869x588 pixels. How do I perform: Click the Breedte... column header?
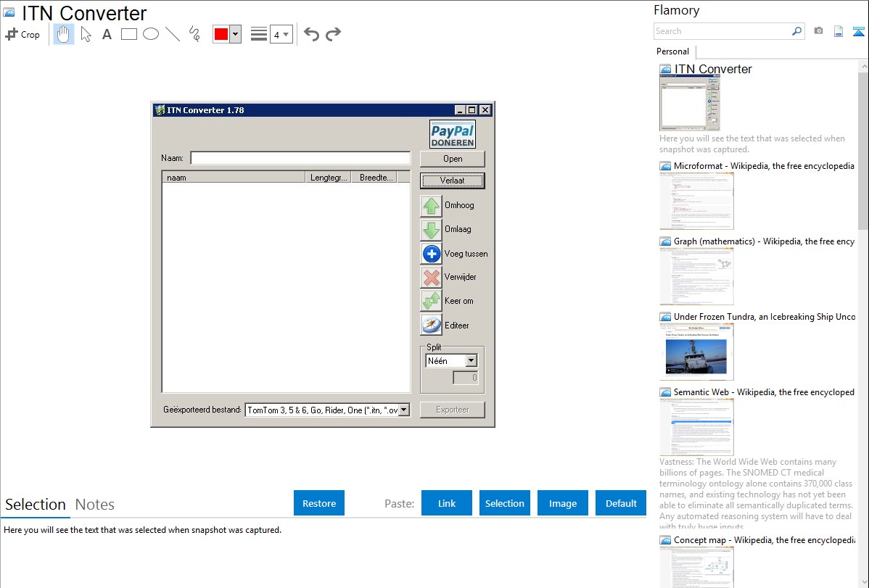point(374,178)
